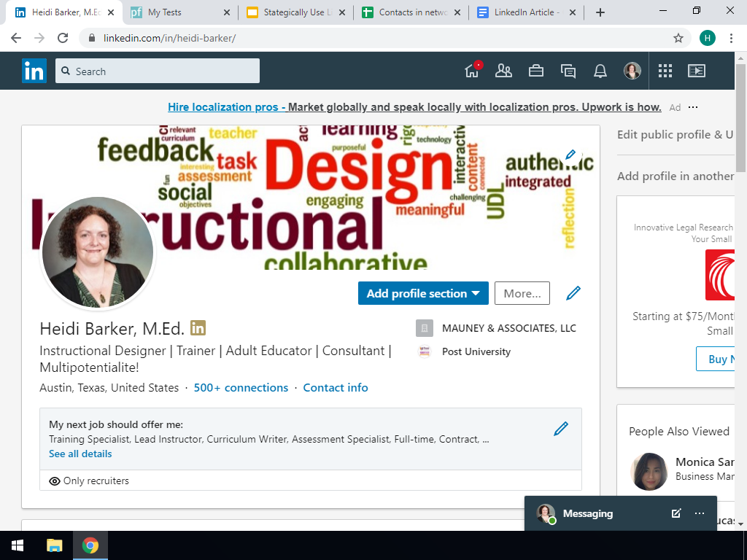Screen dimensions: 747x560
Task: Edit the background banner photo pencil
Action: [570, 155]
